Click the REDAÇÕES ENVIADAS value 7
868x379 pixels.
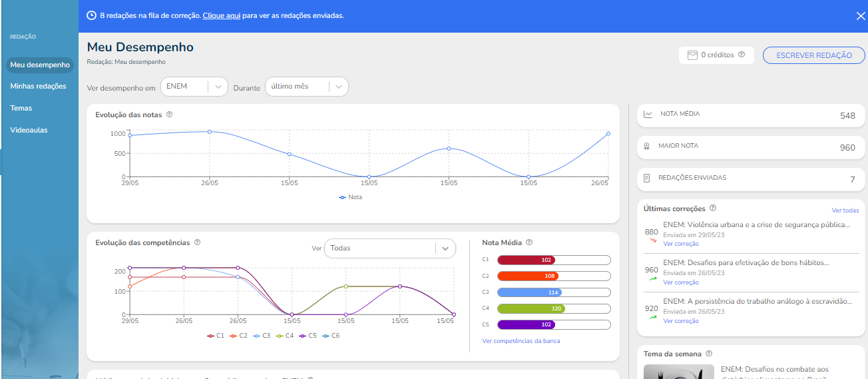[x=853, y=180]
